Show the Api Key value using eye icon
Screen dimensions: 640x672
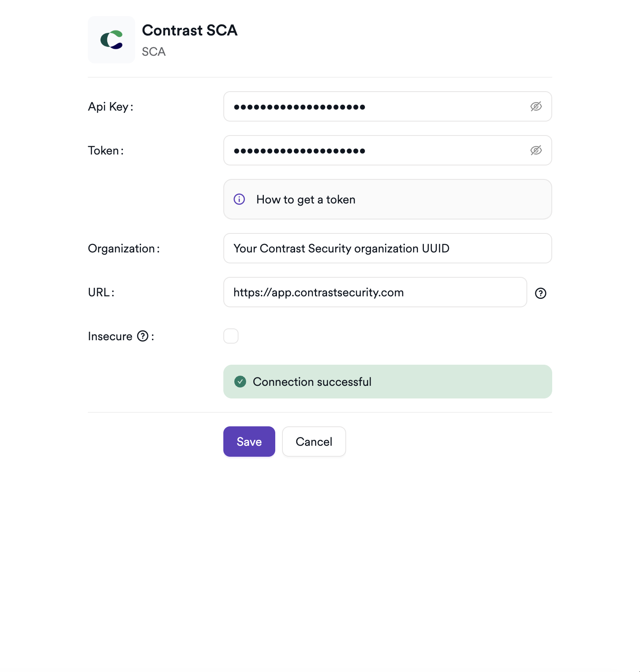point(536,106)
